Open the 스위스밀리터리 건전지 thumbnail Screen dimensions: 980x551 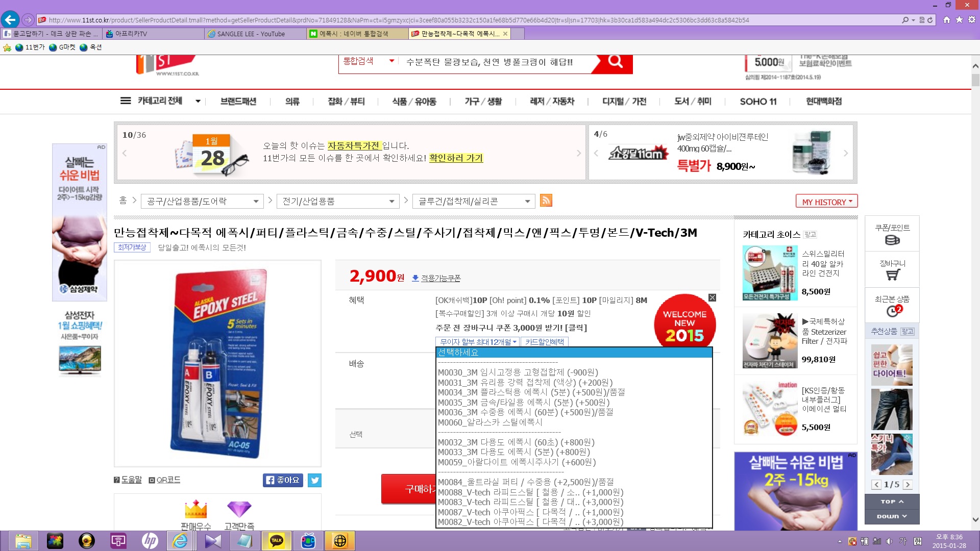770,272
